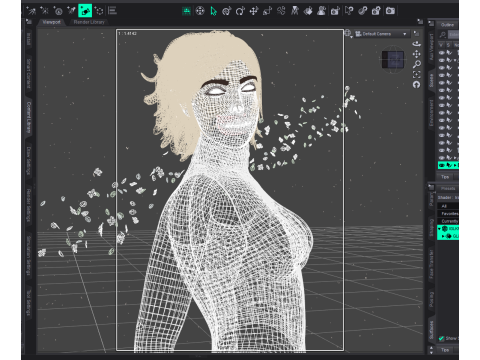Click the view cube in the viewport
Viewport: 480px width, 360px height.
click(x=393, y=60)
